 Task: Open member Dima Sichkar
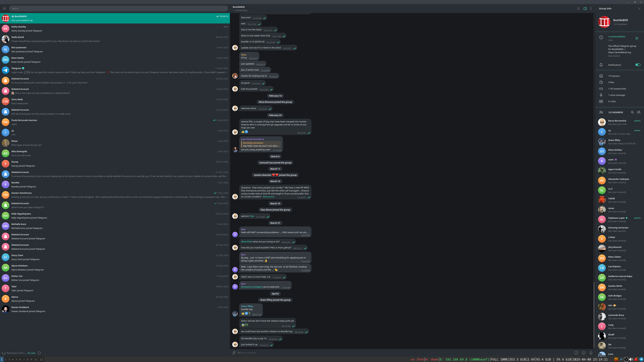620,151
